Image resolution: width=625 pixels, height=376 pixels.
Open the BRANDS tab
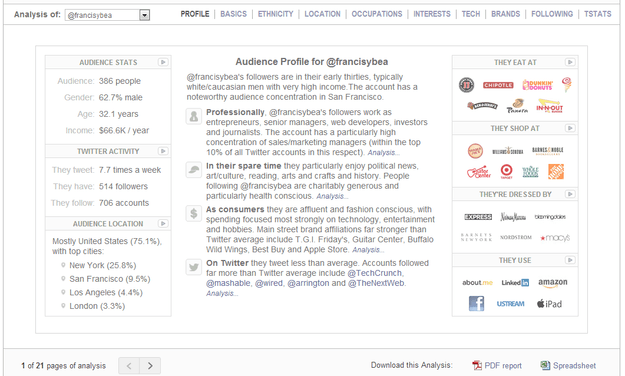pos(505,14)
